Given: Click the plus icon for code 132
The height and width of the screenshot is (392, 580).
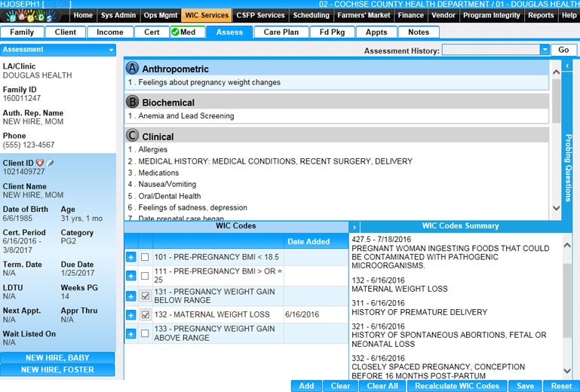Looking at the screenshot, I should (x=130, y=315).
